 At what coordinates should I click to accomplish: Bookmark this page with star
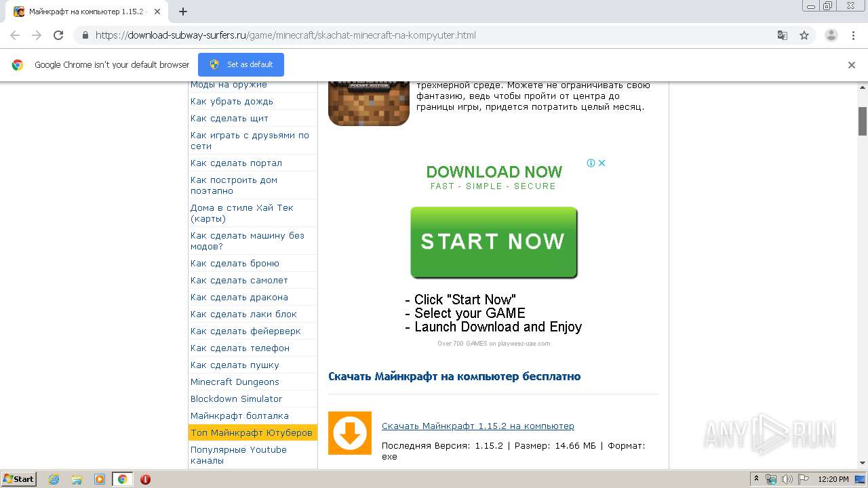point(804,35)
